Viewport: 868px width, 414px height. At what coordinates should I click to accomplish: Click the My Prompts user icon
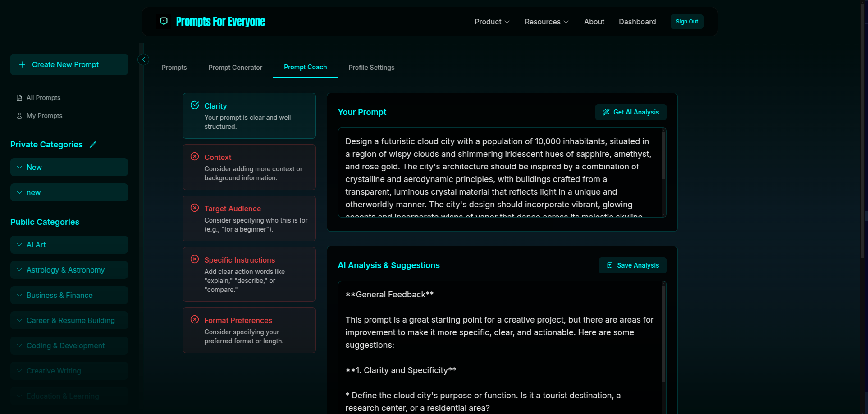pos(19,116)
